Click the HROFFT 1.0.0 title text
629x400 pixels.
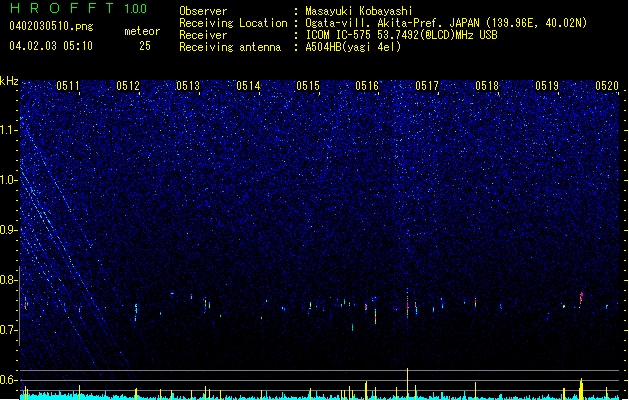[x=78, y=8]
